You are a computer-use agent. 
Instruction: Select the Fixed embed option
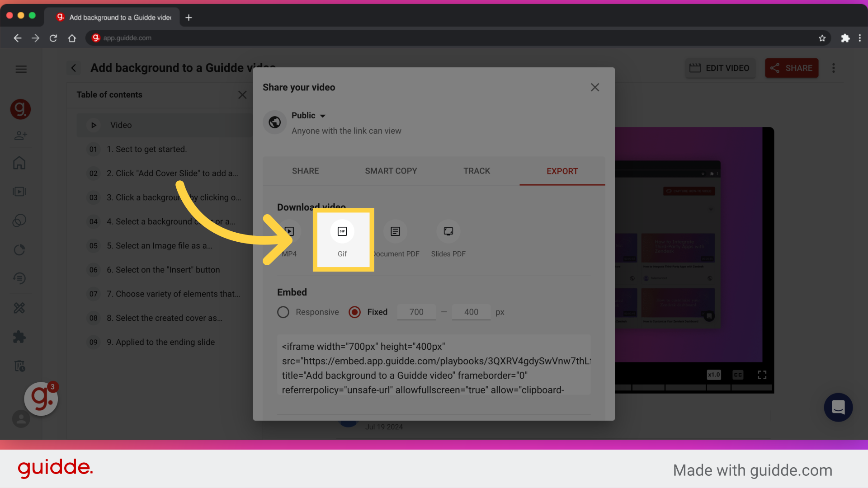[354, 312]
